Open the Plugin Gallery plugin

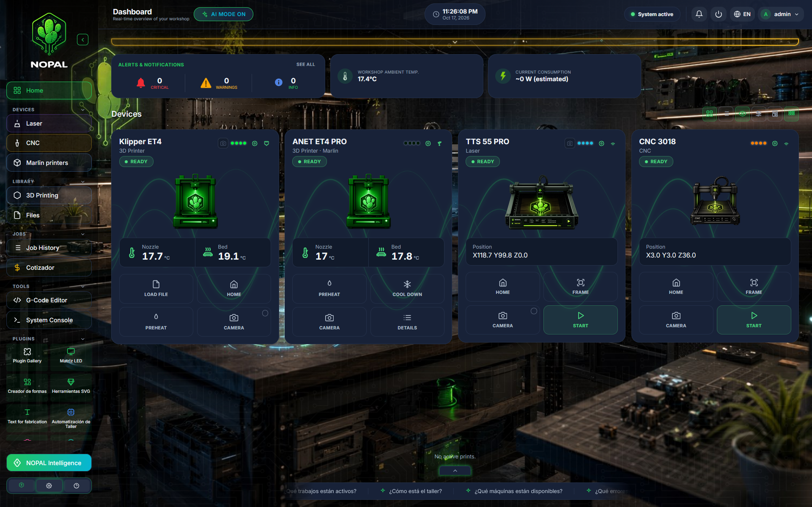(x=27, y=355)
